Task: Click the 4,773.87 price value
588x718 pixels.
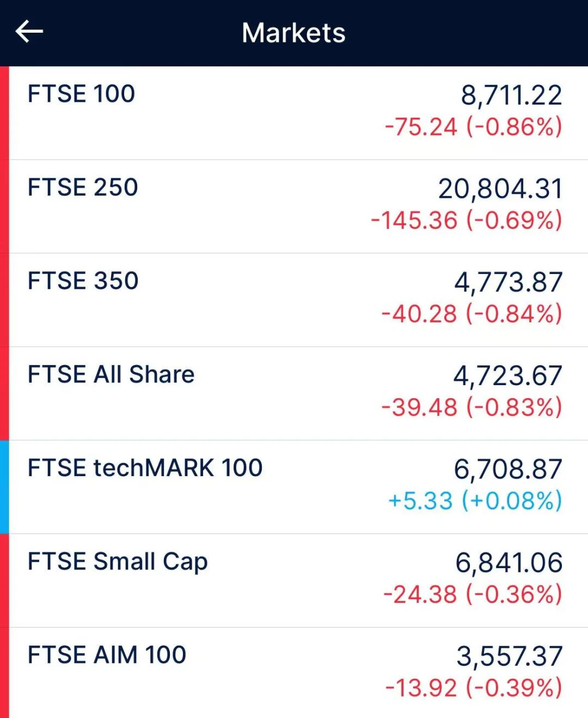Action: click(508, 283)
